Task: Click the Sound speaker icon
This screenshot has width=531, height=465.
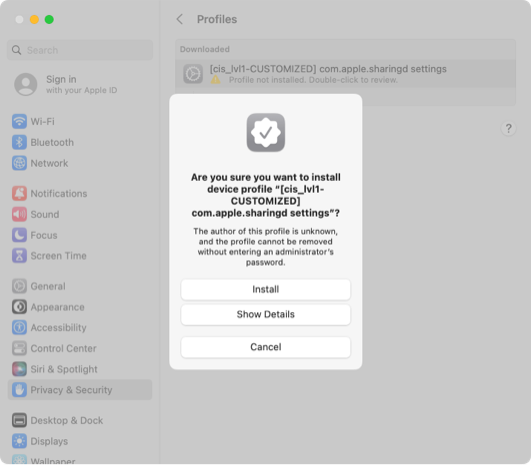Action: (19, 214)
